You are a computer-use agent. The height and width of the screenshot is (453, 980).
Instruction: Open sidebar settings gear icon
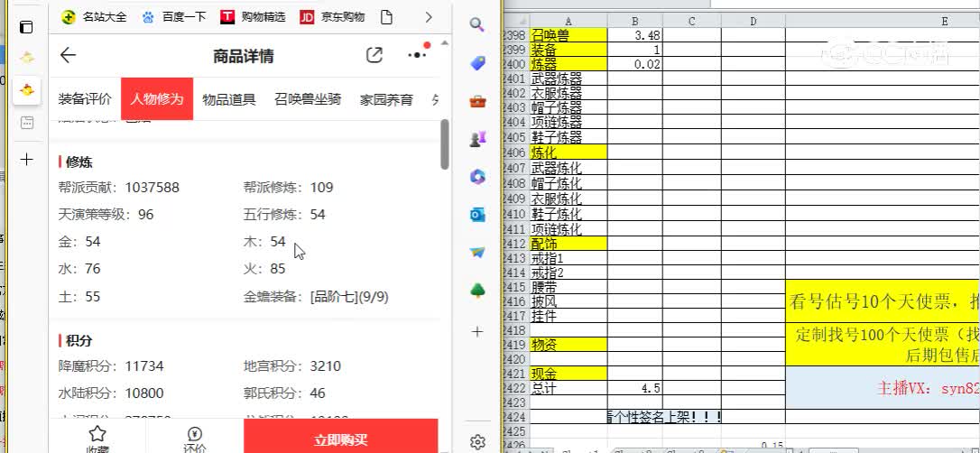[477, 442]
